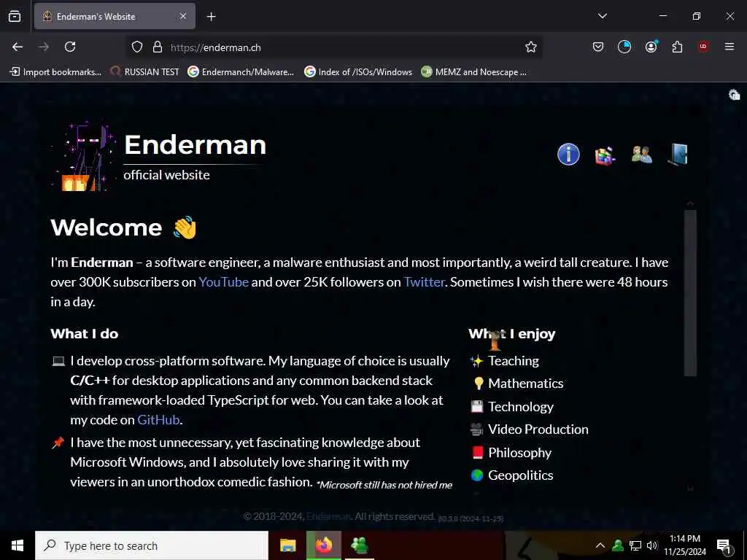
Task: Open MEMZ and Noescape bookmark
Action: tap(473, 72)
